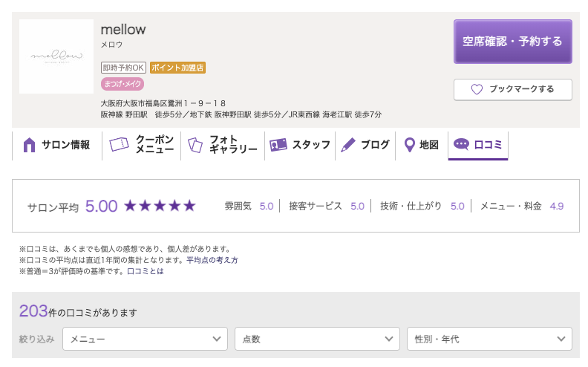Screen dimensions: 588x367
Task: Switch to フォトギャラリー tab
Action: pyautogui.click(x=223, y=146)
